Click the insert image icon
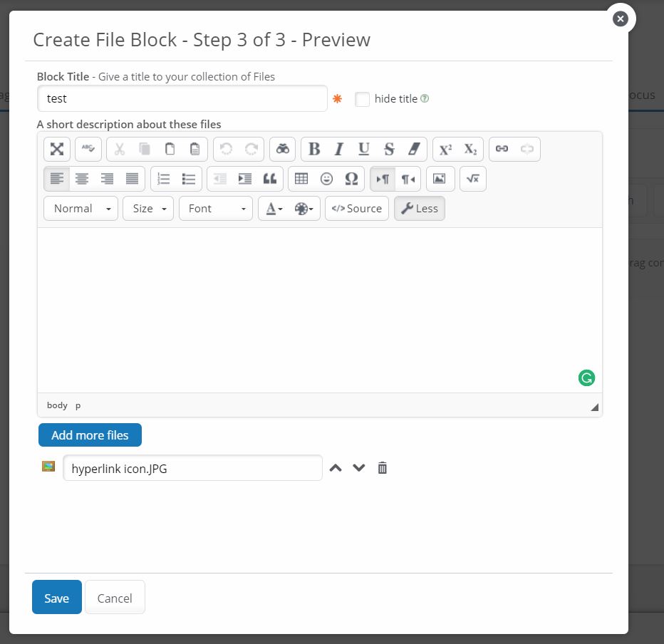The image size is (664, 644). tap(440, 179)
